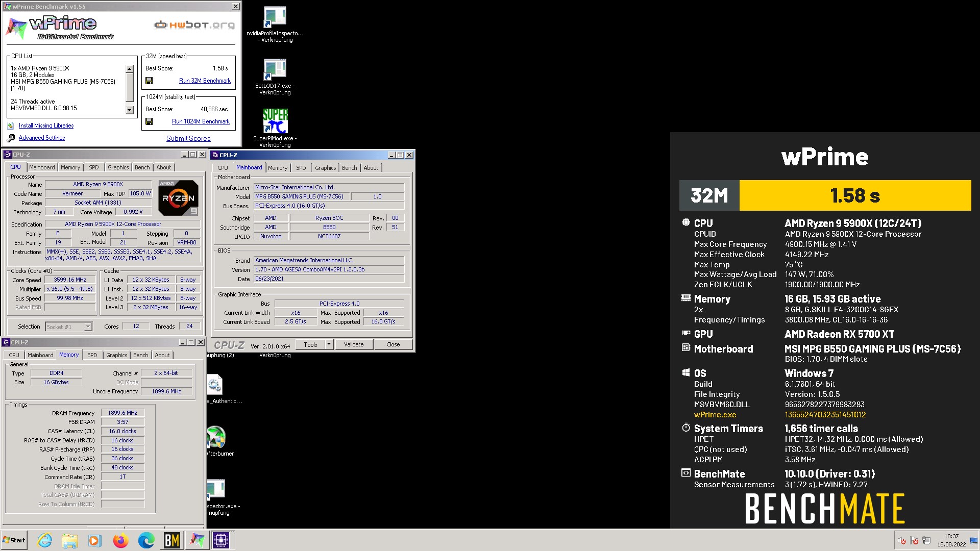This screenshot has height=551, width=980.
Task: Open Windows Media Player from the taskbar
Action: (x=94, y=540)
